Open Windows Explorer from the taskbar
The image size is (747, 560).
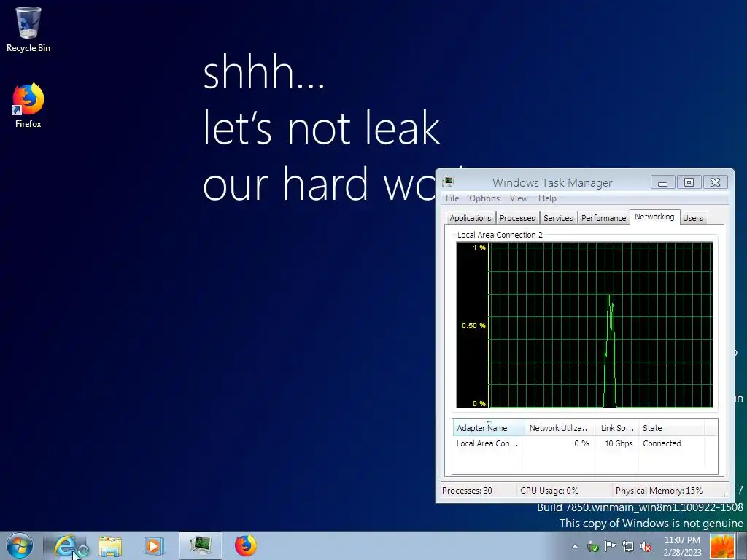(x=110, y=545)
